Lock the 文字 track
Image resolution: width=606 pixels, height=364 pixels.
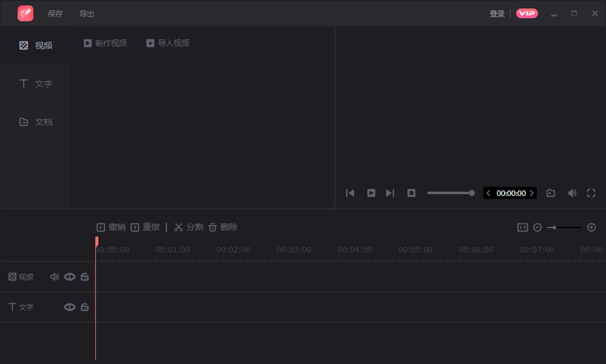tap(84, 307)
